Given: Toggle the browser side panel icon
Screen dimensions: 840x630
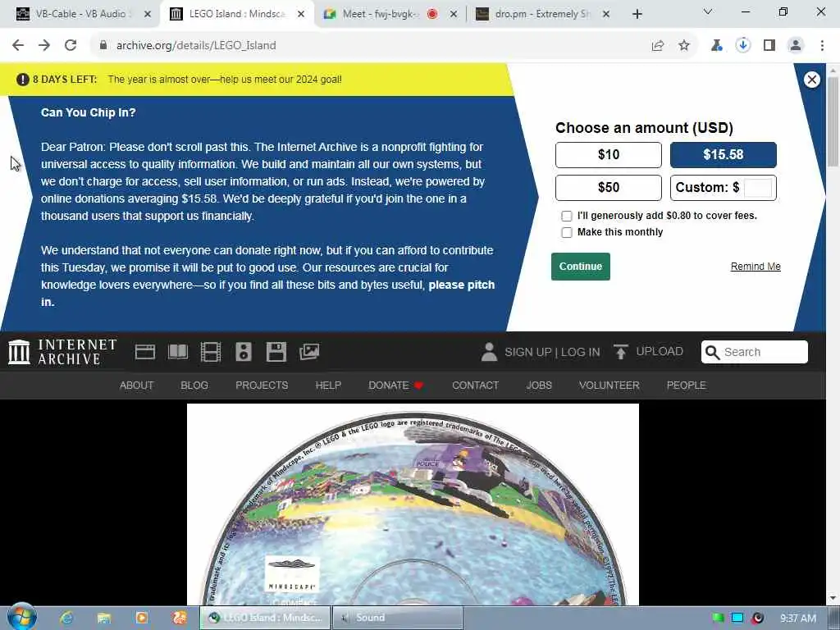Looking at the screenshot, I should click(769, 46).
